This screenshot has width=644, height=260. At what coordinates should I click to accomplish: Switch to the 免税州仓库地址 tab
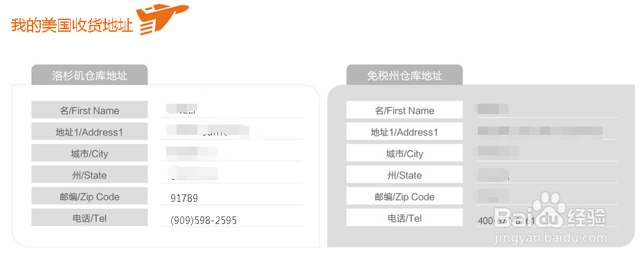pyautogui.click(x=404, y=75)
